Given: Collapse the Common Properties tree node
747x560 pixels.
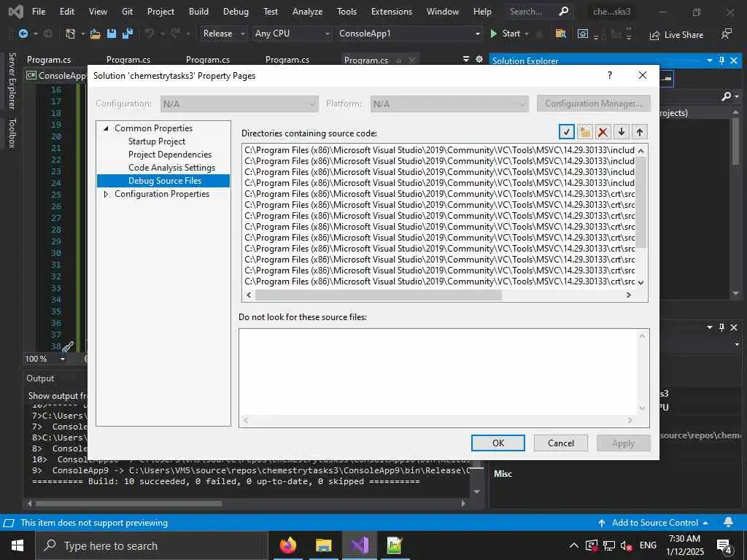Looking at the screenshot, I should [106, 128].
